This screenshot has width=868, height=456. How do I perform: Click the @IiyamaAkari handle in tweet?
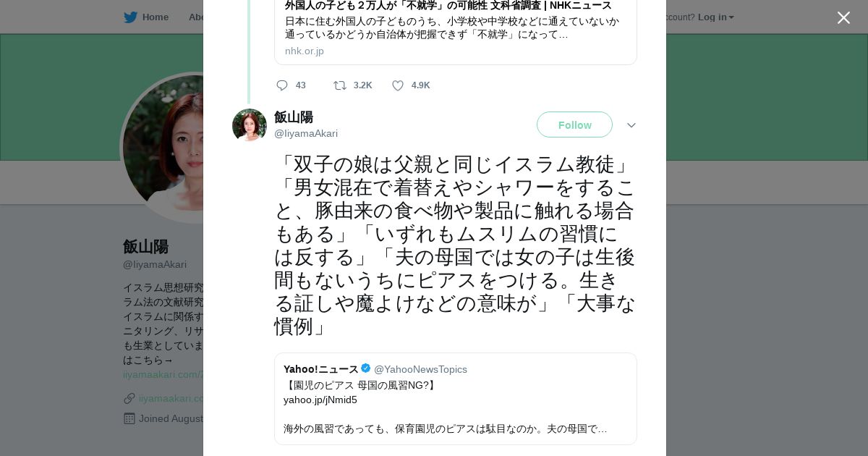point(306,134)
